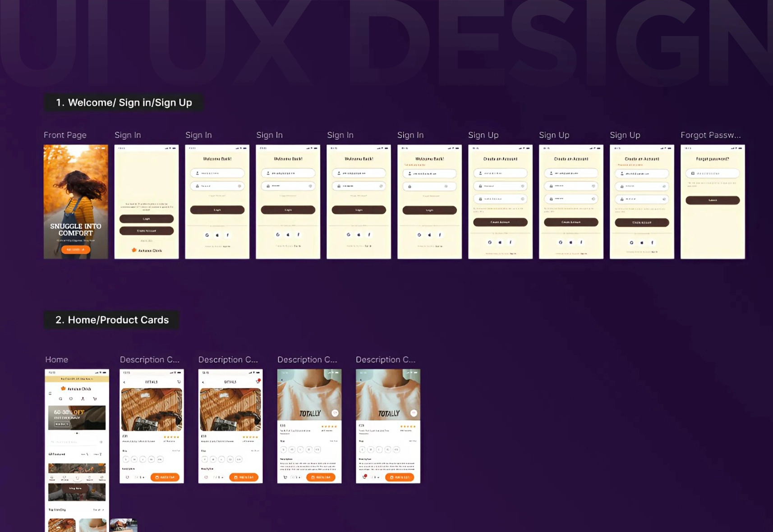Click Google icon on the first Sign Up screen

[x=490, y=243]
